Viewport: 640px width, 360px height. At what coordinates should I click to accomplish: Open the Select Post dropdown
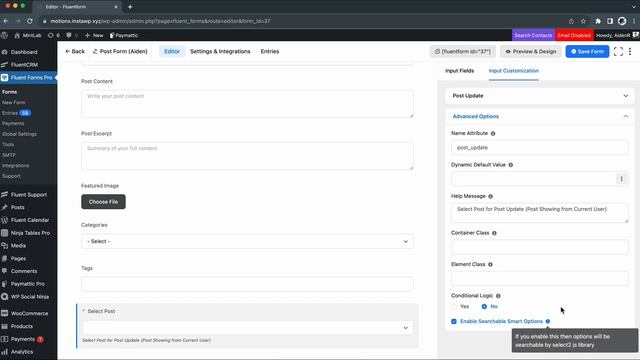point(247,328)
